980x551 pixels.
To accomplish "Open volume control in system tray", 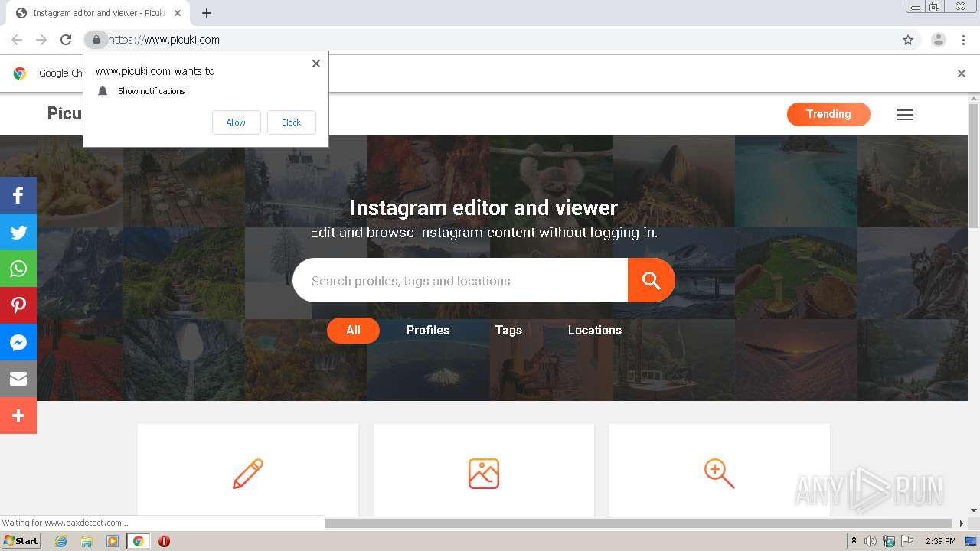I will (x=871, y=541).
